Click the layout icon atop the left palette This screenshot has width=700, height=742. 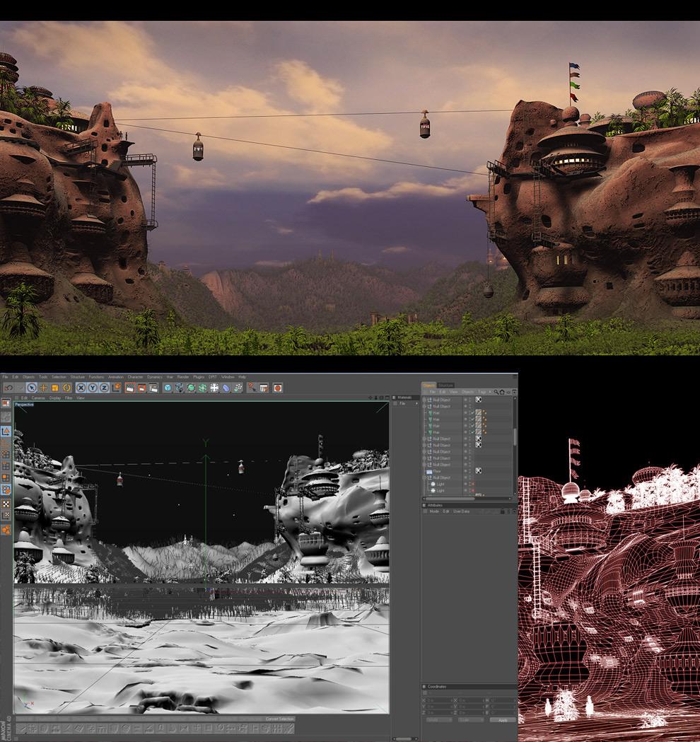coord(6,403)
